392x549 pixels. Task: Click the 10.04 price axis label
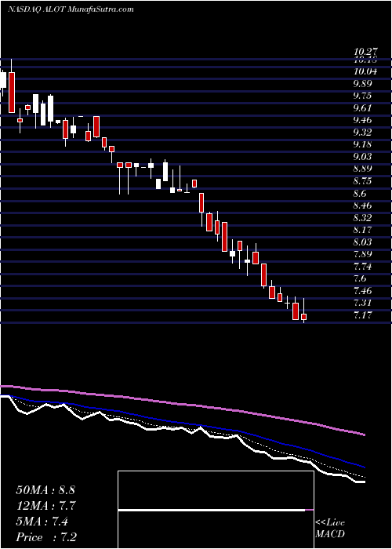pyautogui.click(x=366, y=72)
